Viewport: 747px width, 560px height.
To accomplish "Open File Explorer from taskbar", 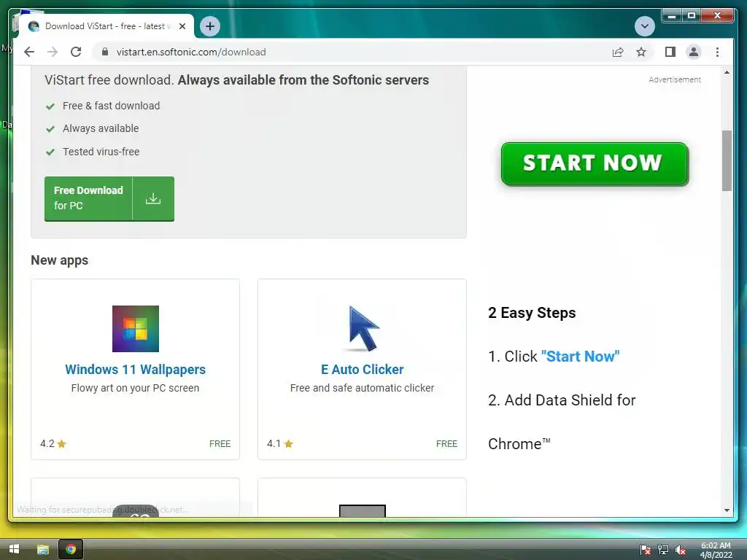I will [43, 549].
